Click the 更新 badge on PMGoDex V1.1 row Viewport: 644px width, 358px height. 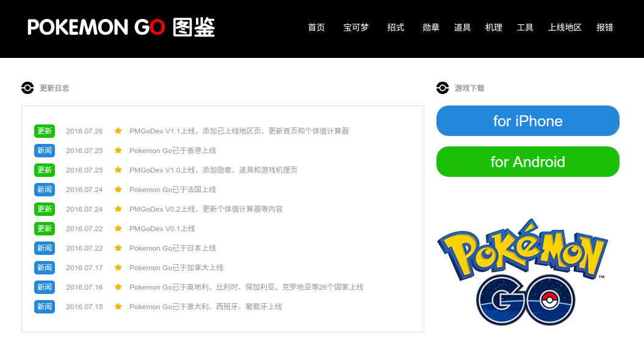[x=45, y=131]
